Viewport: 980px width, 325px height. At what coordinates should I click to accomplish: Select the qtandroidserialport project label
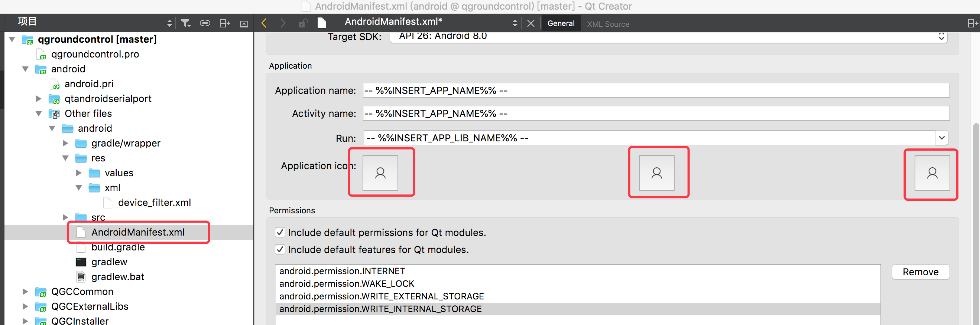pyautogui.click(x=108, y=99)
